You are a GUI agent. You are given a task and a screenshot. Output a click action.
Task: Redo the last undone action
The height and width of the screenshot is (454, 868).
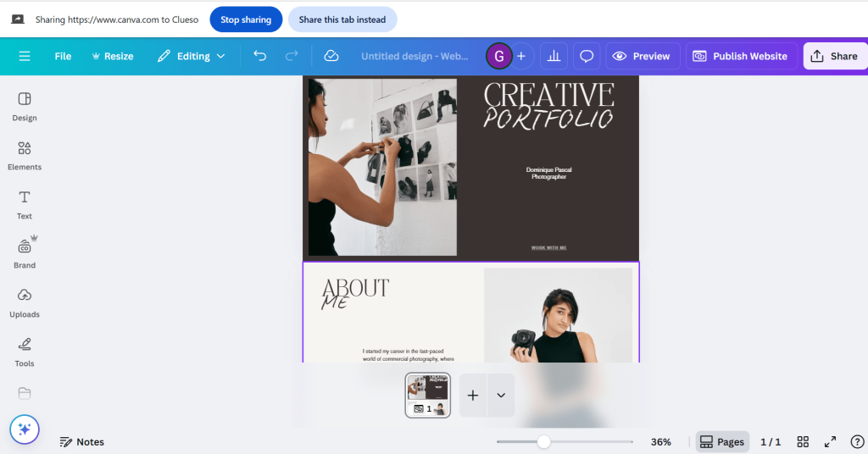(292, 56)
